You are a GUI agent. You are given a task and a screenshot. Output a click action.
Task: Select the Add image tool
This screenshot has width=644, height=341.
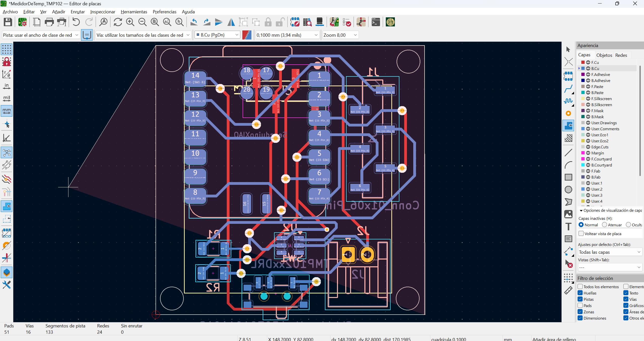(x=568, y=214)
